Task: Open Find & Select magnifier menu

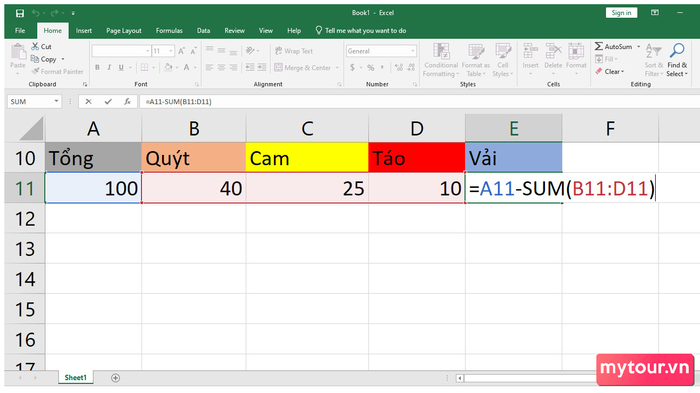Action: (x=677, y=60)
